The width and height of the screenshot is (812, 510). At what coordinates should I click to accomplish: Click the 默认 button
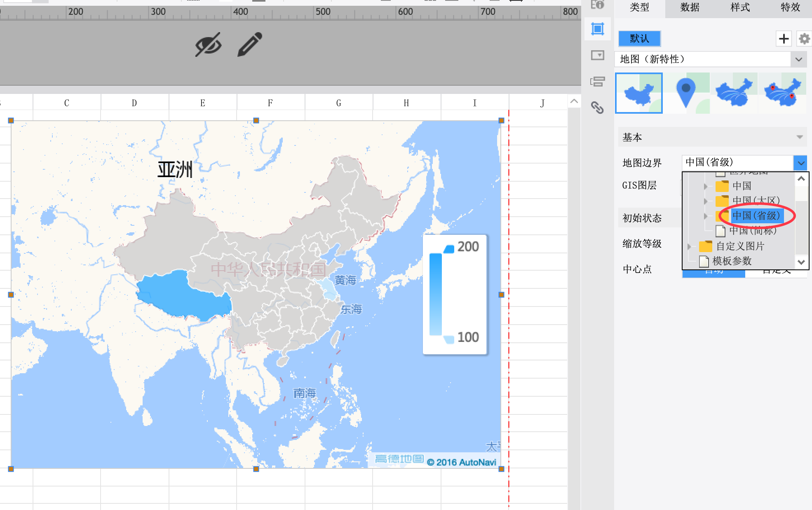tap(639, 39)
